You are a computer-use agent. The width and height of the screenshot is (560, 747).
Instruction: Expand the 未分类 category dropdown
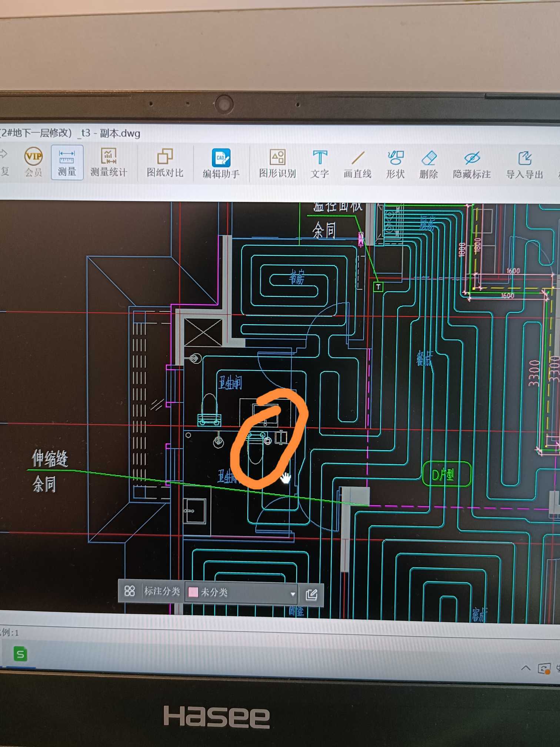click(x=293, y=594)
